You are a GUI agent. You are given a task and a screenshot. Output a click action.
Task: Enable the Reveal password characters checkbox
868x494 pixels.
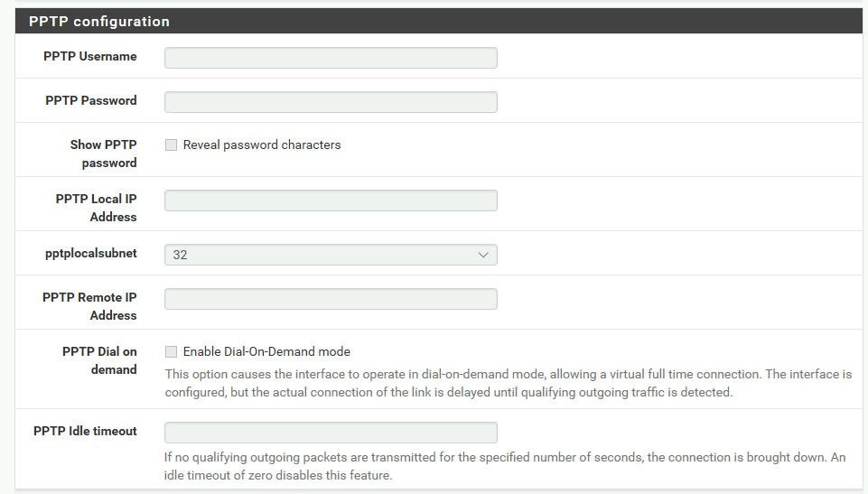pyautogui.click(x=171, y=144)
